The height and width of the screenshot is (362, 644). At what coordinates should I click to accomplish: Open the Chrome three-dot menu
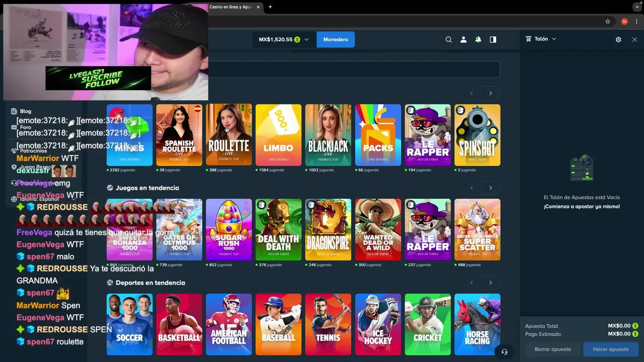(636, 22)
